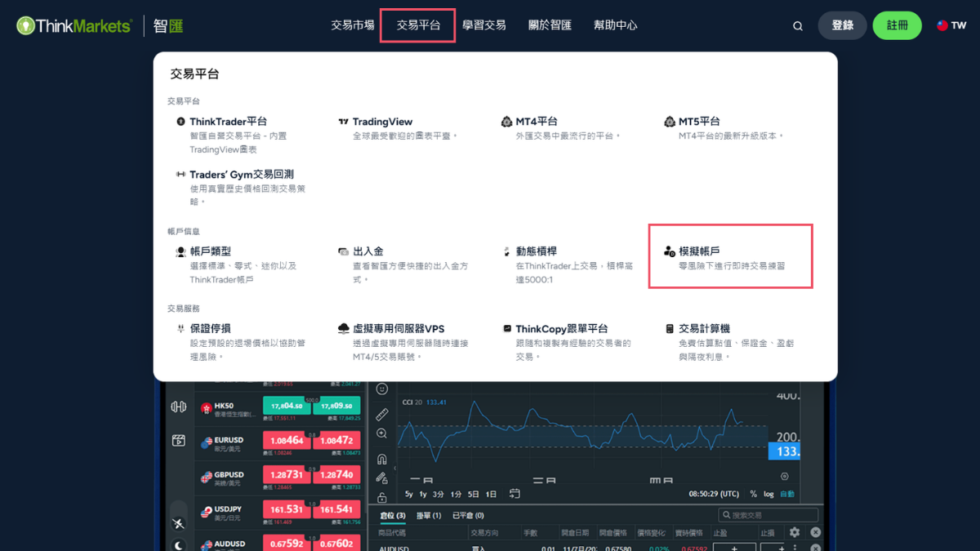The width and height of the screenshot is (980, 551).
Task: Click the 動態槓桿 dynamic leverage icon
Action: (x=506, y=251)
